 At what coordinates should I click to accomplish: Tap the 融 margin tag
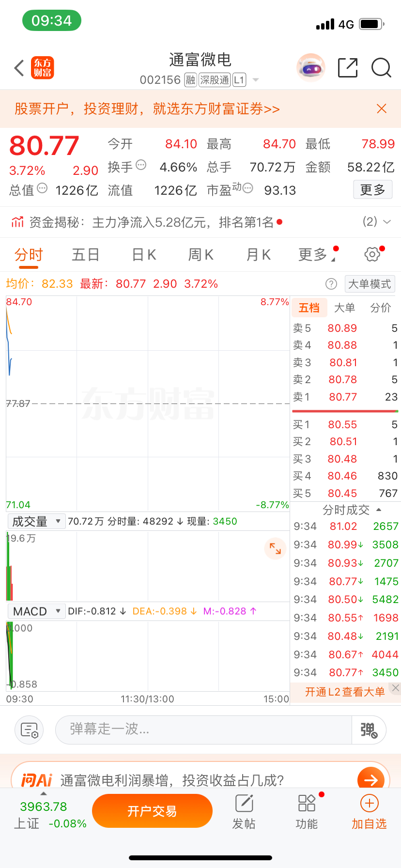pos(191,80)
